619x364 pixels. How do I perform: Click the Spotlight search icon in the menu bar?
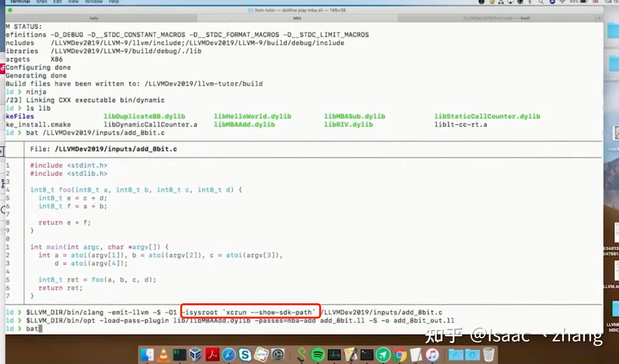[x=541, y=2]
